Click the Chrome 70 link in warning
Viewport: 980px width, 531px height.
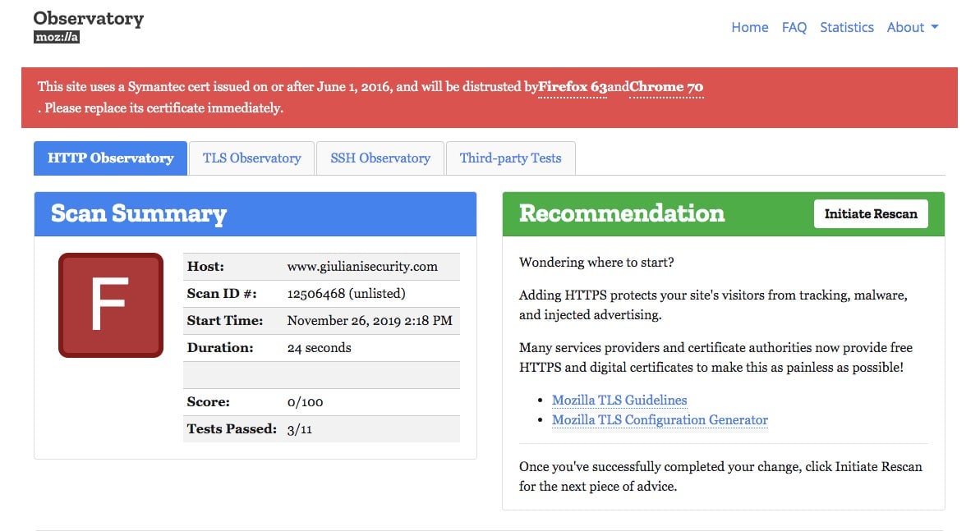(666, 87)
